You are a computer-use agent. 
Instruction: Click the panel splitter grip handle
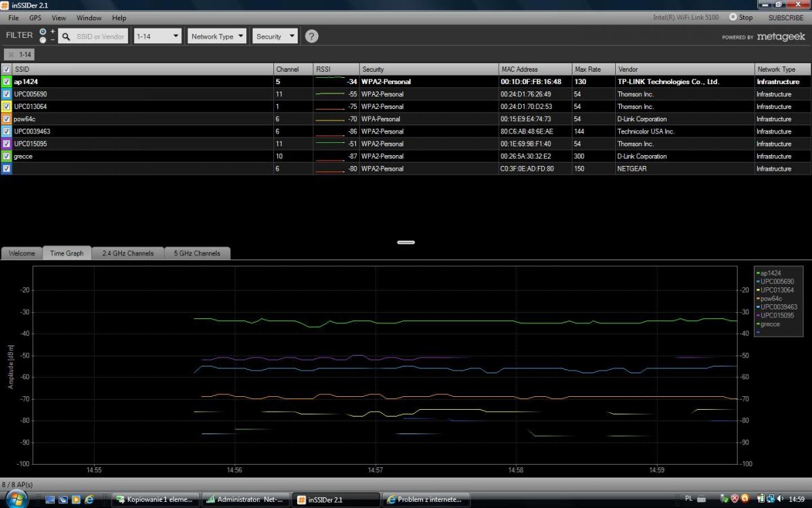406,242
